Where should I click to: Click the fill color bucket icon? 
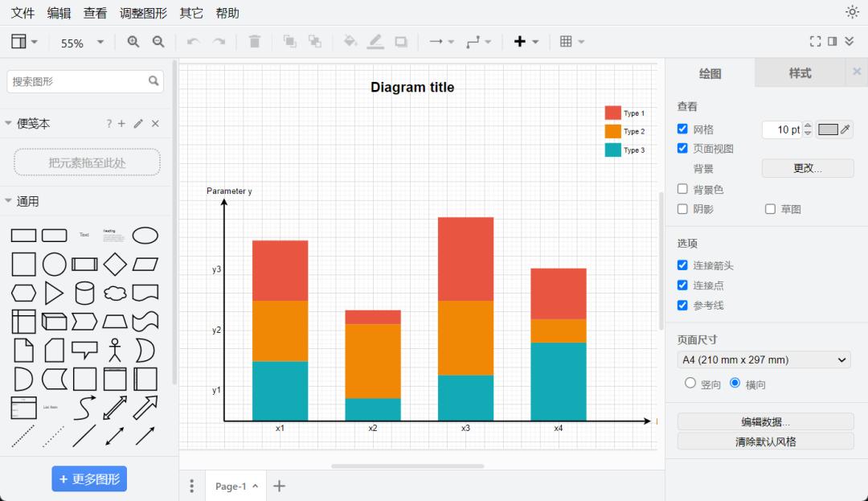(350, 42)
